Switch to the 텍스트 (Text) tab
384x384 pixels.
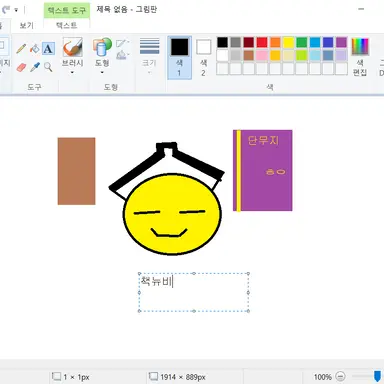click(x=66, y=25)
